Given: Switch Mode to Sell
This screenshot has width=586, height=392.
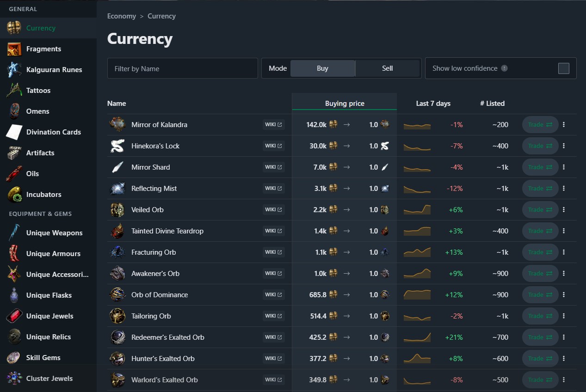Looking at the screenshot, I should (387, 68).
